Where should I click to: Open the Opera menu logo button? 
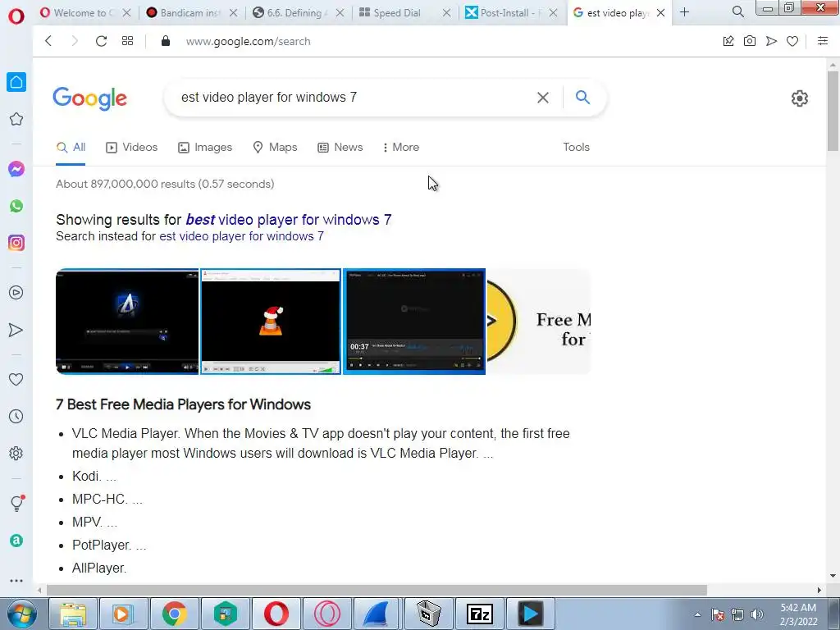(x=16, y=16)
